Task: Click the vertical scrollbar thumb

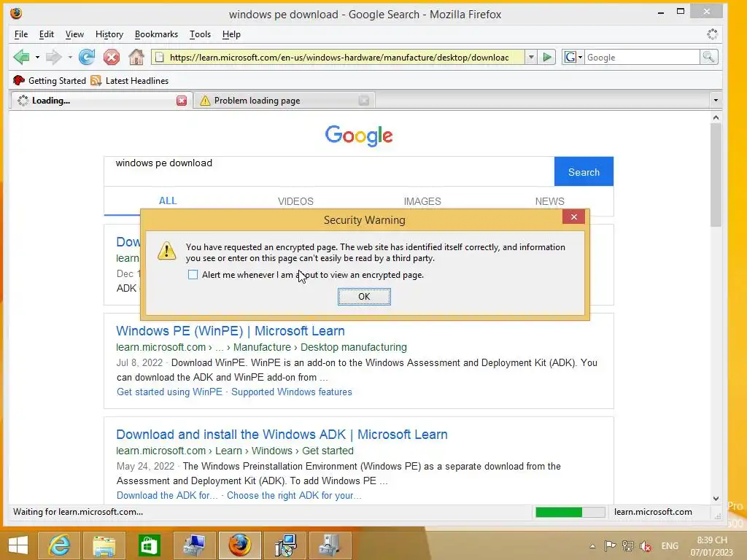Action: tap(716, 175)
